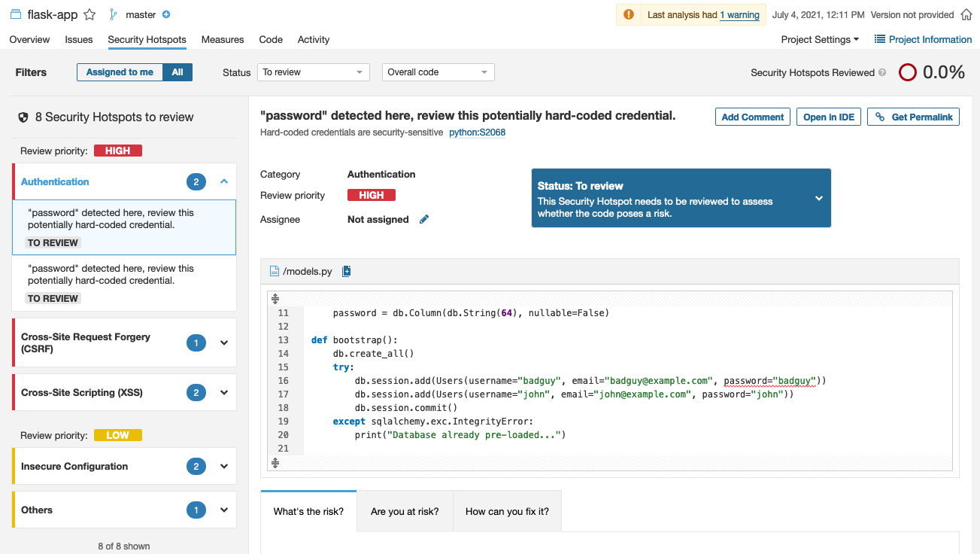The width and height of the screenshot is (980, 554).
Task: Click the orange warning icon
Action: pos(629,14)
